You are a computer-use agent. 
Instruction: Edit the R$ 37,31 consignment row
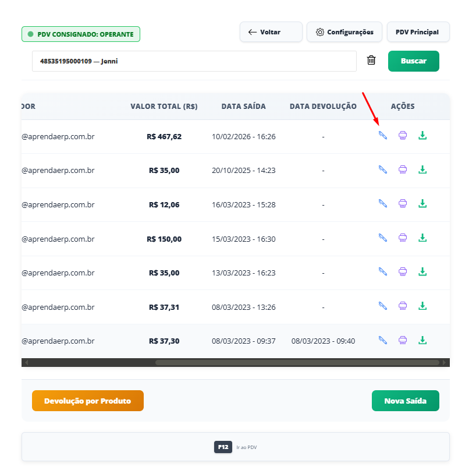[382, 306]
